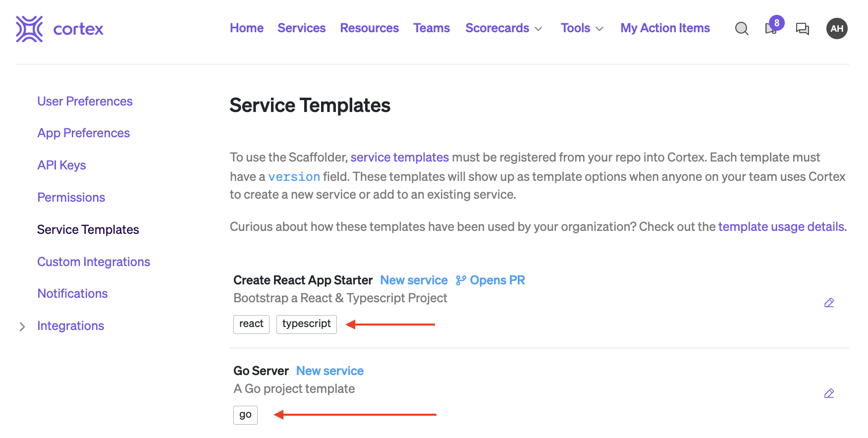Click the 'version' field link
This screenshot has width=868, height=438.
[x=294, y=177]
